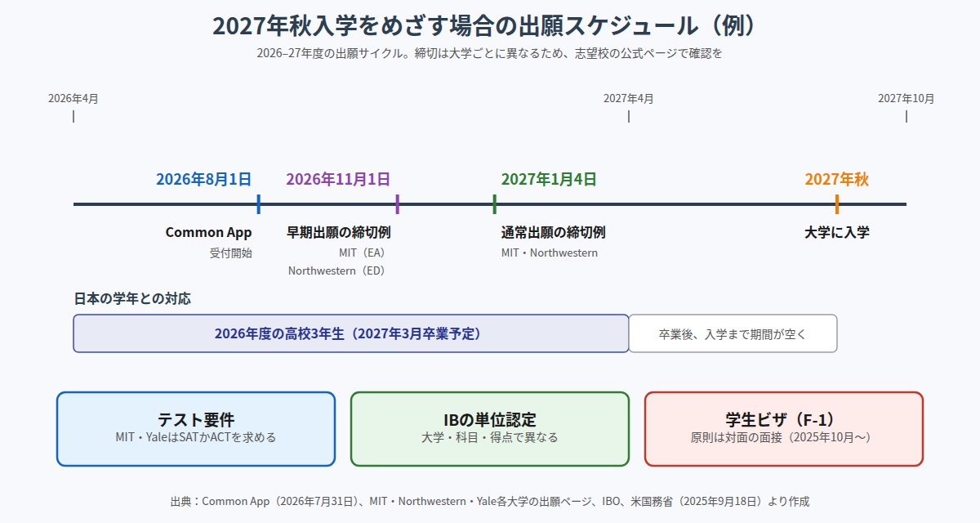Click the 2027年10月 axis tick label
Screen dimensions: 980x523
[906, 98]
